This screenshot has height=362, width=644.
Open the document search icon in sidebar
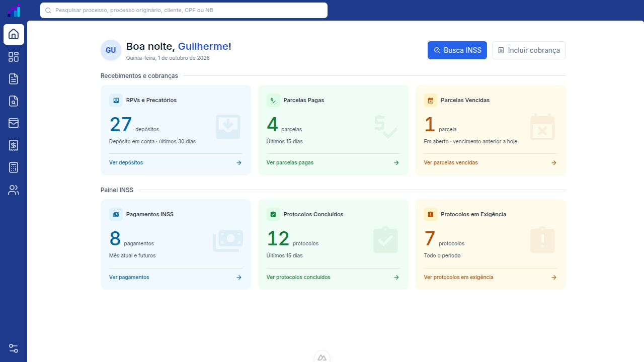(14, 101)
